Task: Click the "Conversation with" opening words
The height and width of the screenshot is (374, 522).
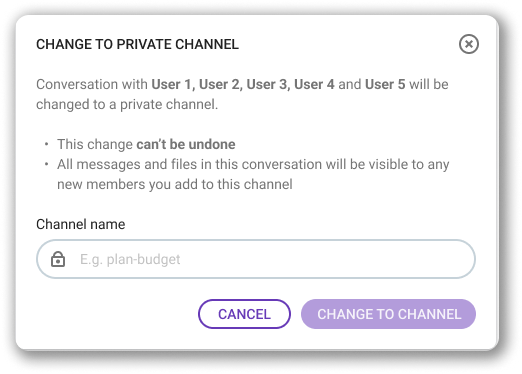Action: click(92, 84)
